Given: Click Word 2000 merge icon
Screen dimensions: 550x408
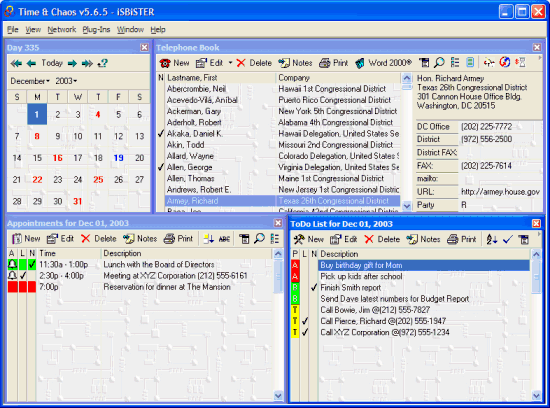Looking at the screenshot, I should (360, 63).
